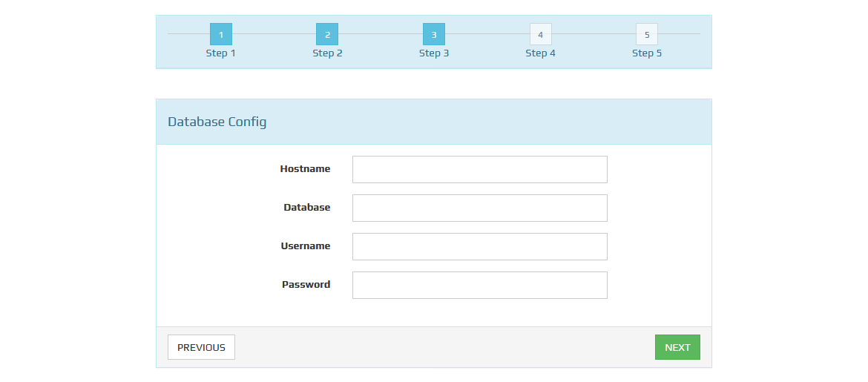Click the highlighted step 3 number box
The image size is (868, 382).
pyautogui.click(x=434, y=34)
